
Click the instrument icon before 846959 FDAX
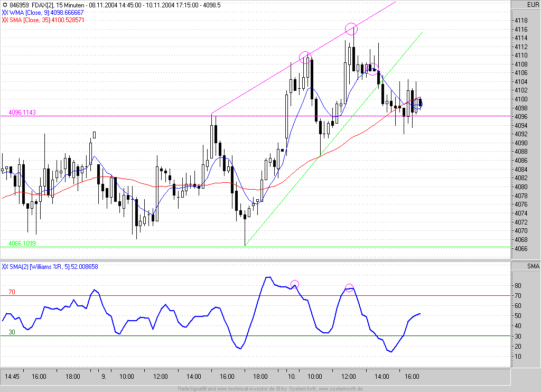click(4, 5)
